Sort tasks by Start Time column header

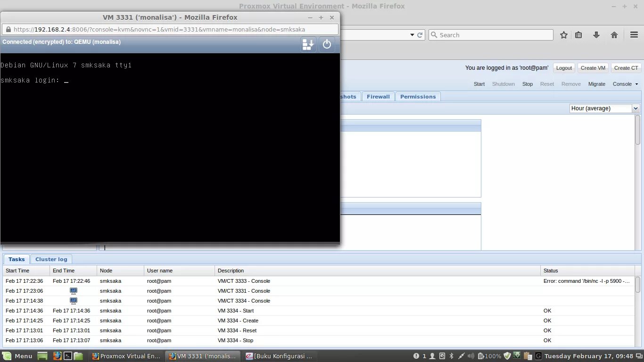tap(26, 271)
